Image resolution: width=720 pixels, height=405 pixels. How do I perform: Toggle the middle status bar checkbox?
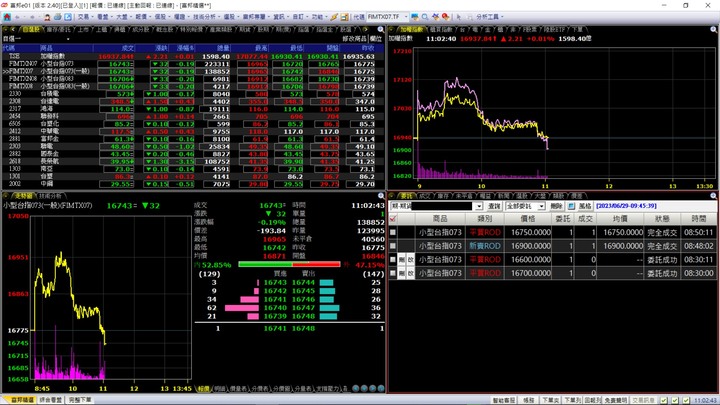pos(675,400)
